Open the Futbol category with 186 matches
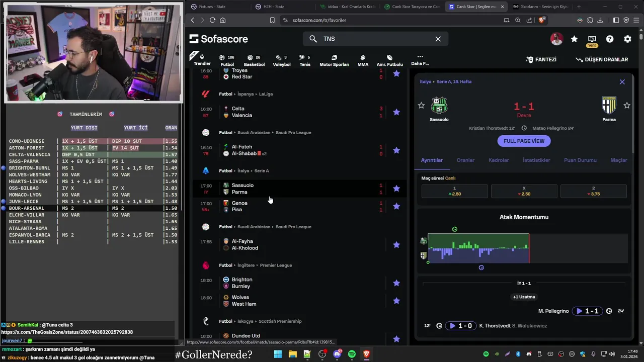Viewport: 644px width, 362px height. [x=227, y=60]
